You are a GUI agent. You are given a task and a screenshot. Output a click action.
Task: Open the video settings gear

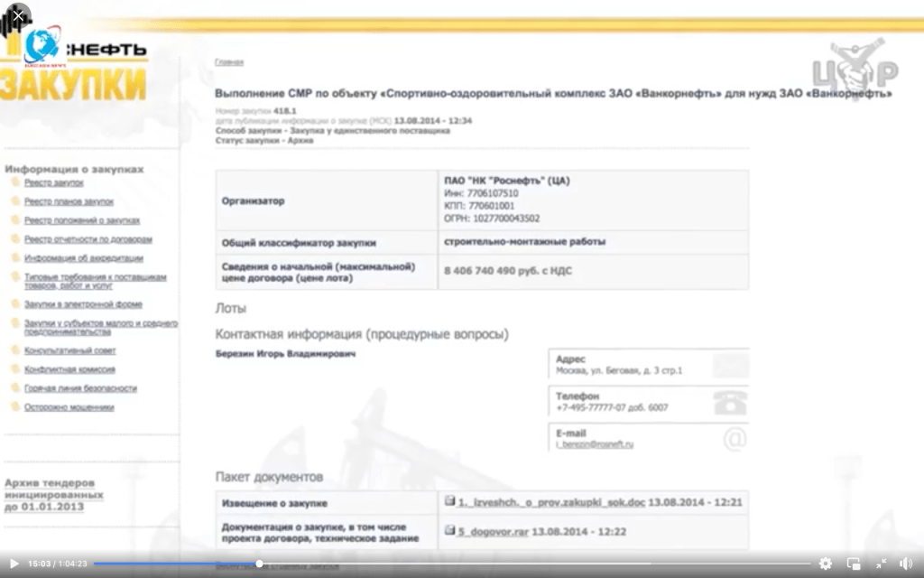click(x=825, y=564)
